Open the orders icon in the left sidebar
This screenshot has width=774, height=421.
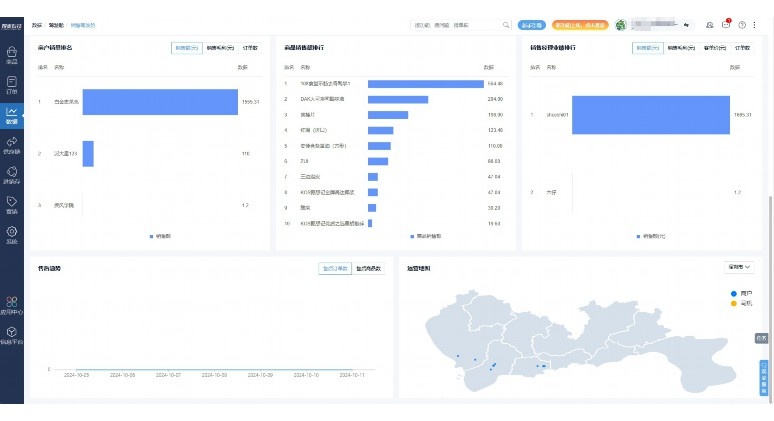pyautogui.click(x=12, y=84)
